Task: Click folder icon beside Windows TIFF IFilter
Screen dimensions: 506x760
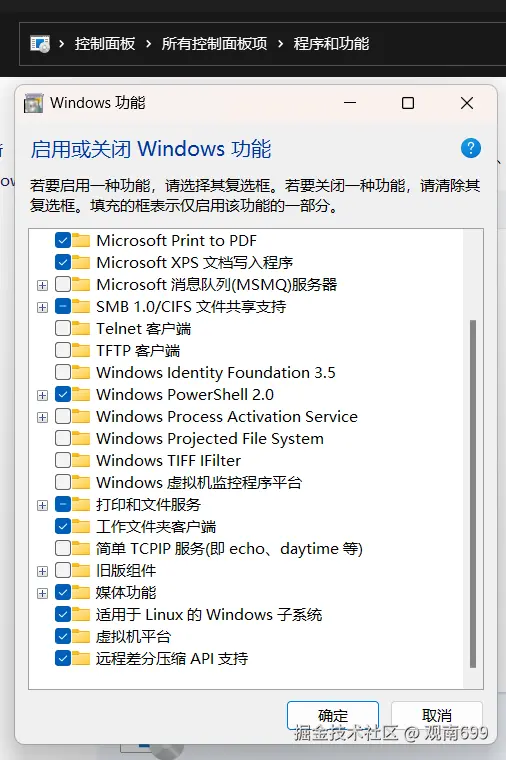Action: coord(81,460)
